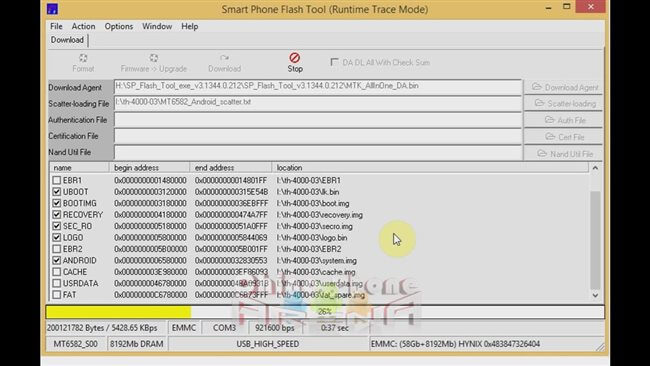Click the Cert File button
Screen dimensions: 650x366
tap(564, 137)
